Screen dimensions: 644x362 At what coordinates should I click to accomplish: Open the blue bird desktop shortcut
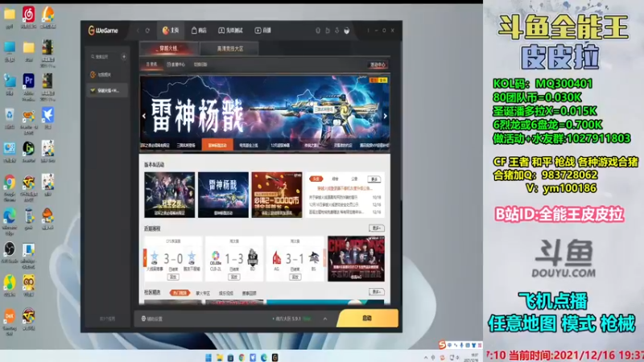point(47,118)
